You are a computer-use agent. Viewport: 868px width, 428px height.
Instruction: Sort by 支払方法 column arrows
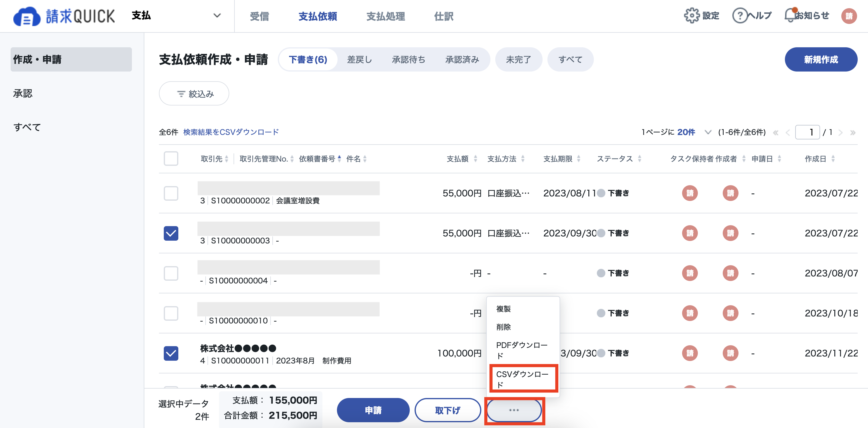tap(523, 159)
